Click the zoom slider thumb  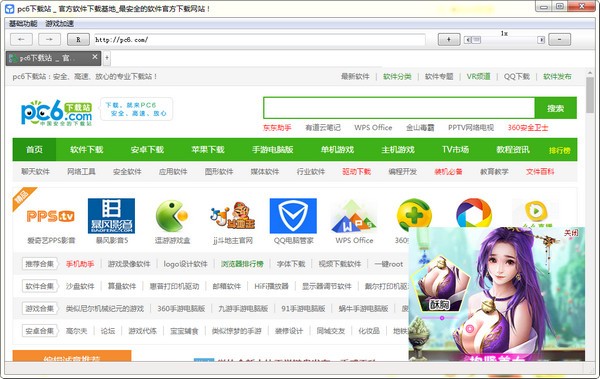(x=476, y=40)
